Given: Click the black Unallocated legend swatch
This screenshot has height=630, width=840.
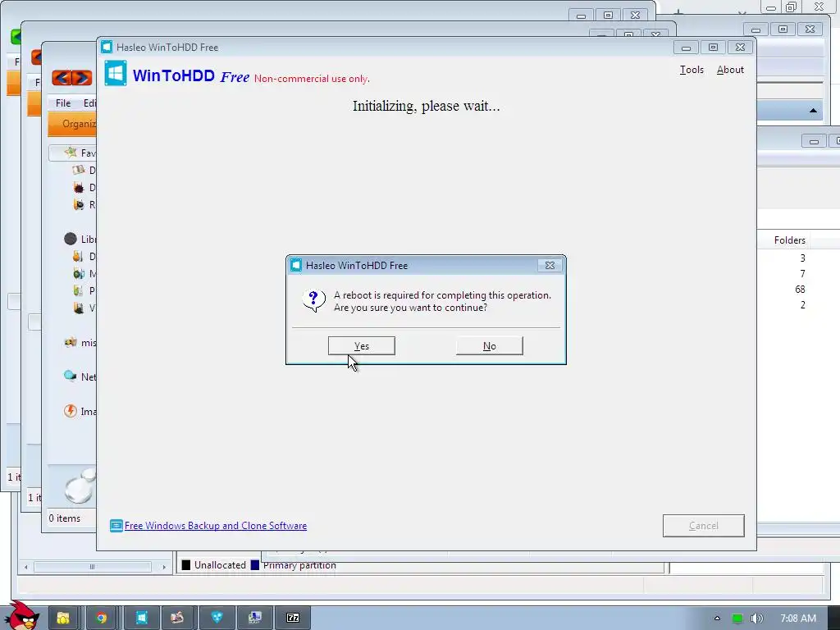Looking at the screenshot, I should 186,565.
